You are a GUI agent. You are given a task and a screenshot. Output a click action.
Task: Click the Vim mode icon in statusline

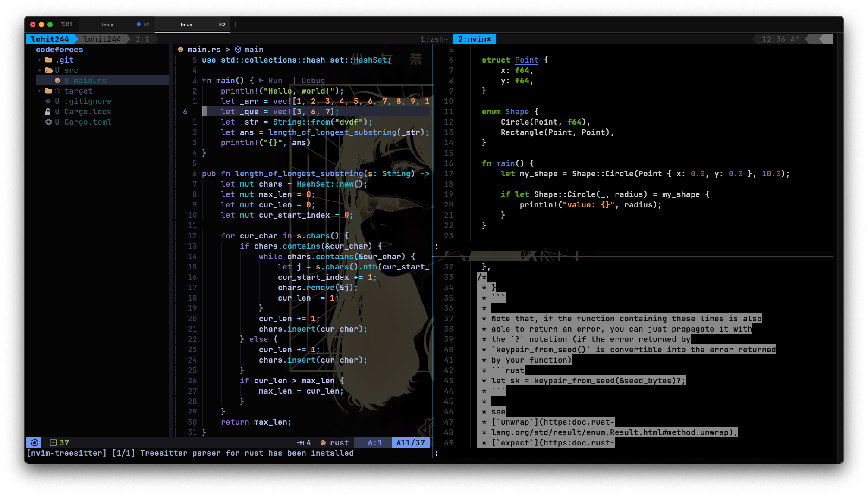pos(35,442)
